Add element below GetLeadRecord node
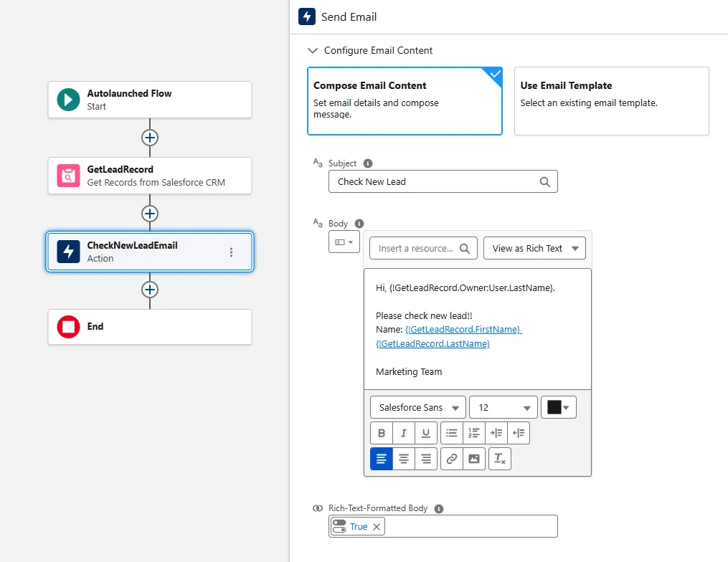728x562 pixels. pyautogui.click(x=149, y=214)
